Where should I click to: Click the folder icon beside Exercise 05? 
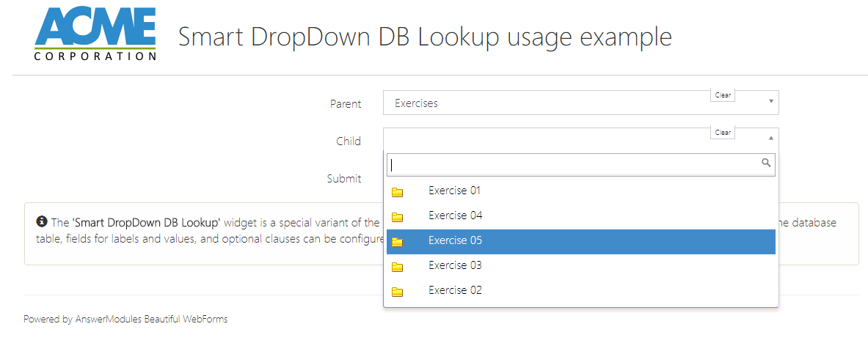398,242
